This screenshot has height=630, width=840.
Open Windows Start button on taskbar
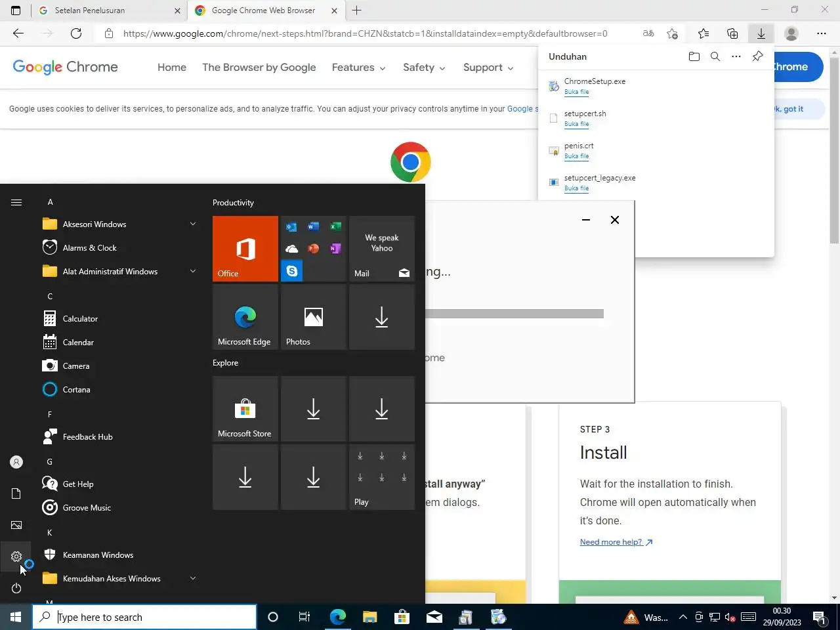pyautogui.click(x=16, y=617)
